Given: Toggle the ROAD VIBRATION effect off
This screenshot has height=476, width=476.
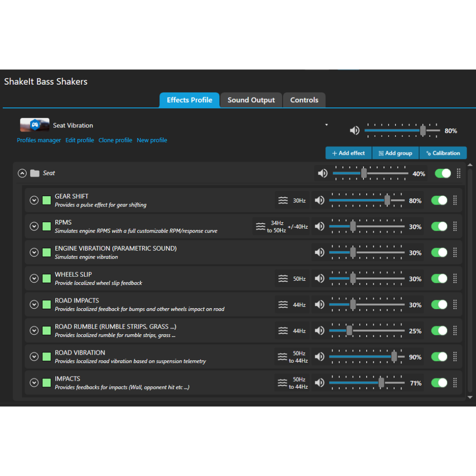Looking at the screenshot, I should (x=439, y=357).
